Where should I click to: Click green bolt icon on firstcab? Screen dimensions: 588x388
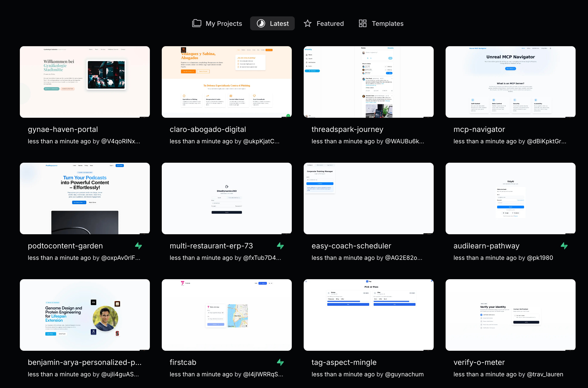pos(280,362)
